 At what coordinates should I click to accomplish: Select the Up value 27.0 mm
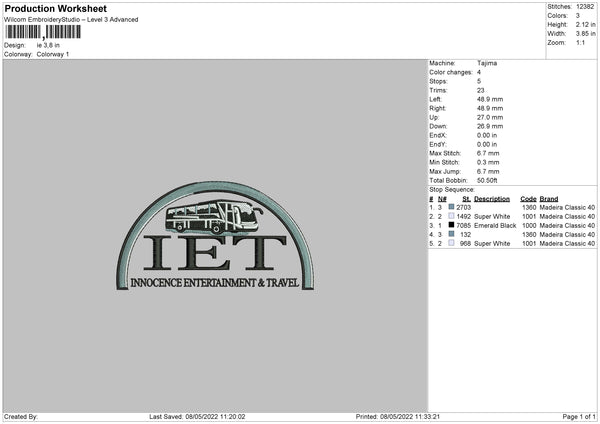click(490, 117)
